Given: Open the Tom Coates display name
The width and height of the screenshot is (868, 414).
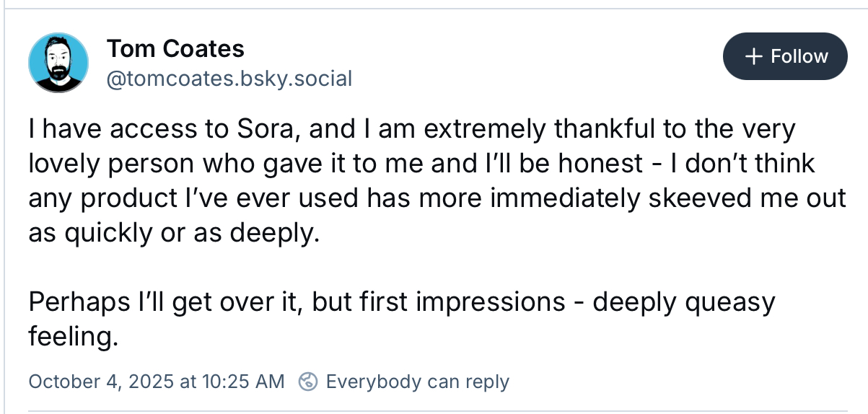Looking at the screenshot, I should click(x=175, y=49).
